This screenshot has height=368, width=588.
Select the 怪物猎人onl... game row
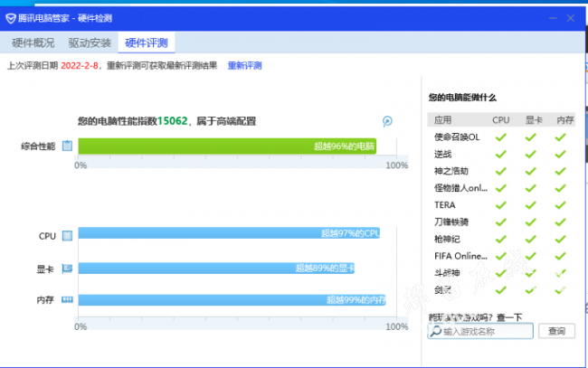pyautogui.click(x=501, y=188)
